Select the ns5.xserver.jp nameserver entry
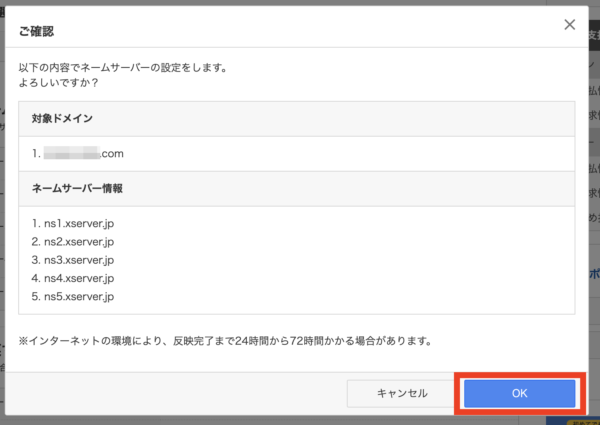 coord(73,296)
